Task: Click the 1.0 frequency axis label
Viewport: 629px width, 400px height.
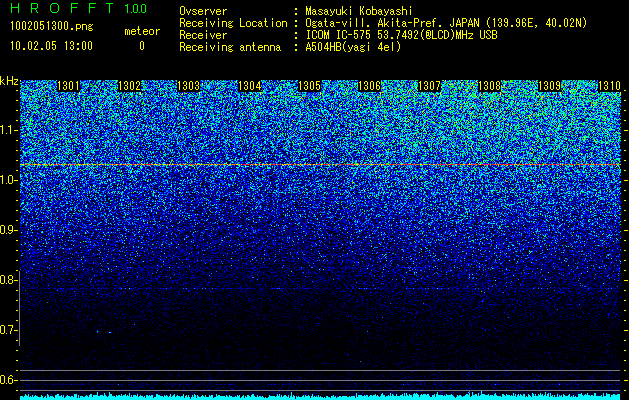Action: coord(9,180)
